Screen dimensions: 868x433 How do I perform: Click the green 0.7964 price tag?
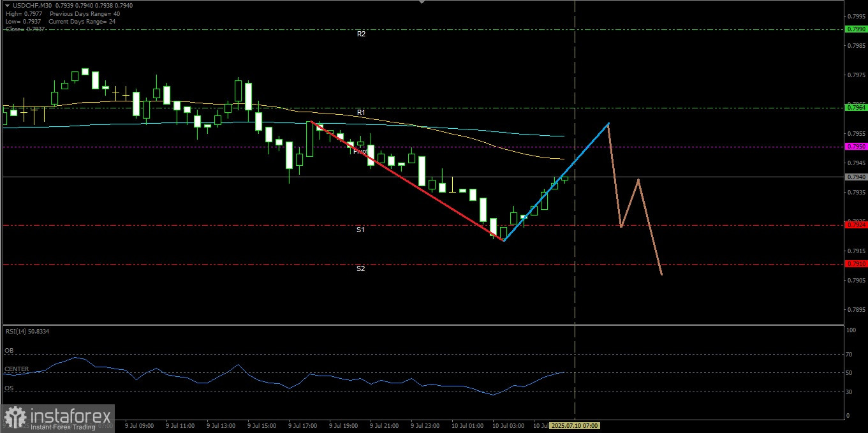(855, 108)
